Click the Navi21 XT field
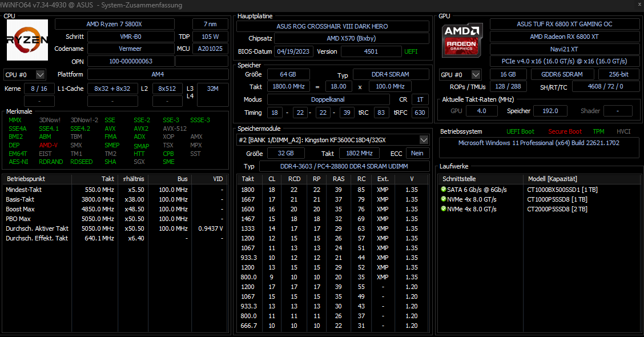This screenshot has height=337, width=644. tap(564, 49)
